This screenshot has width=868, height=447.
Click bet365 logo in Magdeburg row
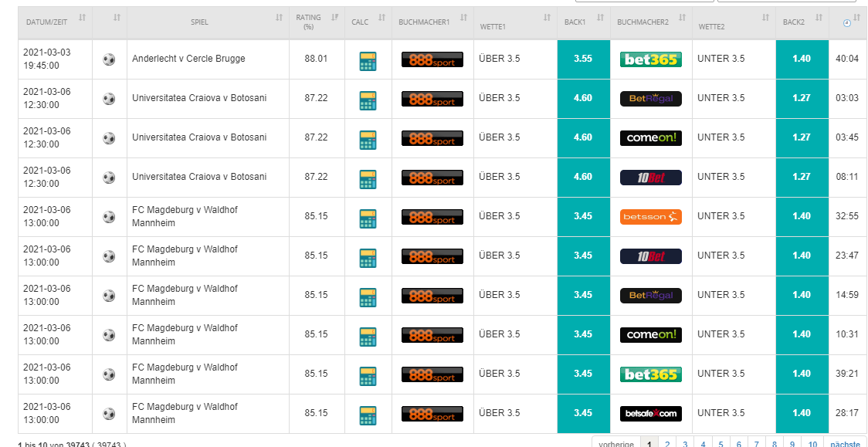[650, 374]
